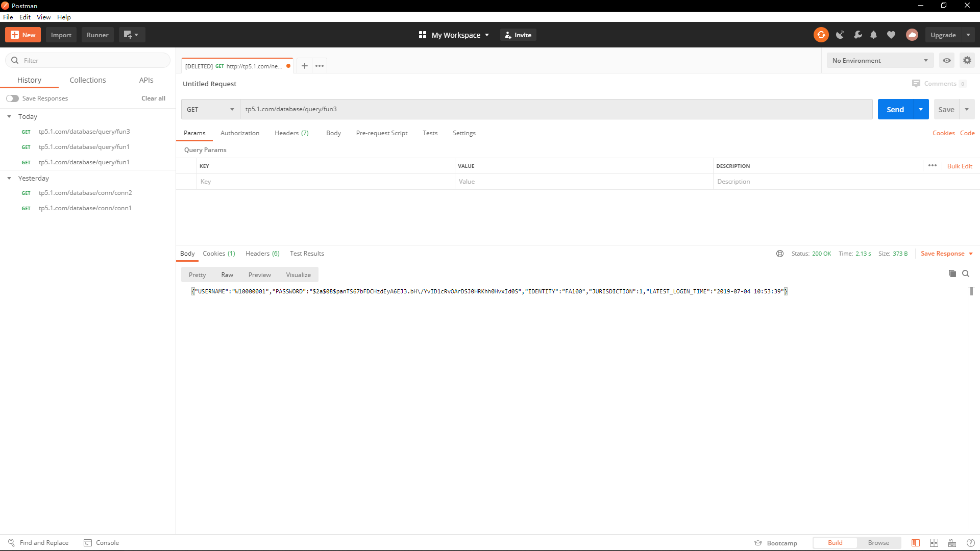Click the Import button
This screenshot has width=980, height=551.
61,35
